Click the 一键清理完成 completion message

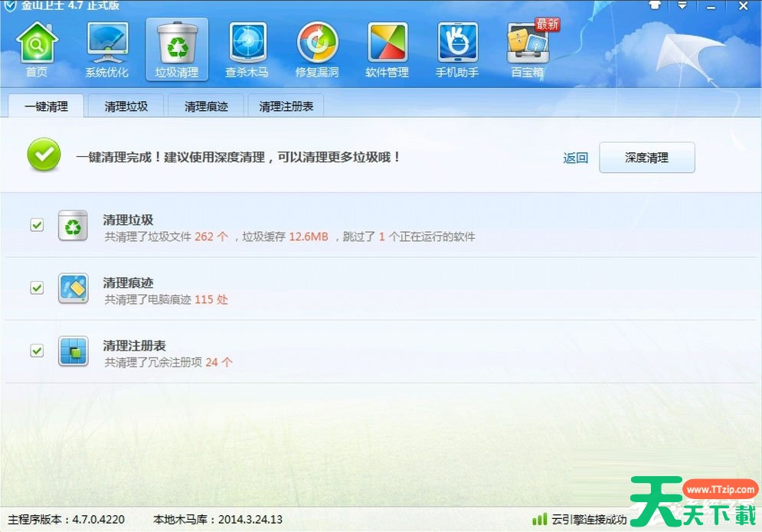click(238, 157)
